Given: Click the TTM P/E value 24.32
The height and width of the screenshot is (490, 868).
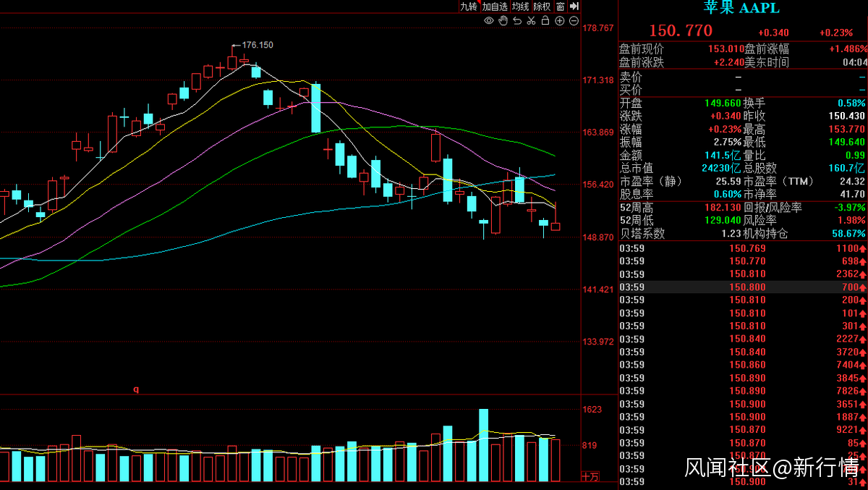Looking at the screenshot, I should coord(852,182).
